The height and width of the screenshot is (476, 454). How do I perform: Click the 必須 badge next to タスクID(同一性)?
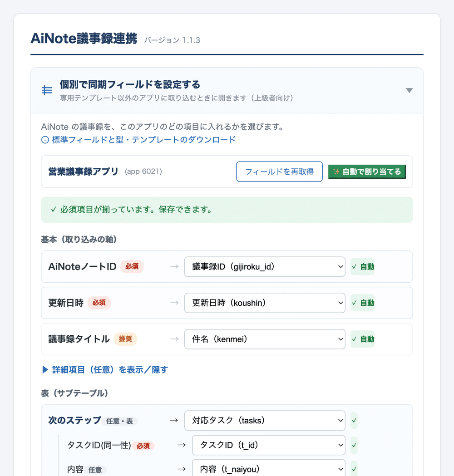click(143, 446)
